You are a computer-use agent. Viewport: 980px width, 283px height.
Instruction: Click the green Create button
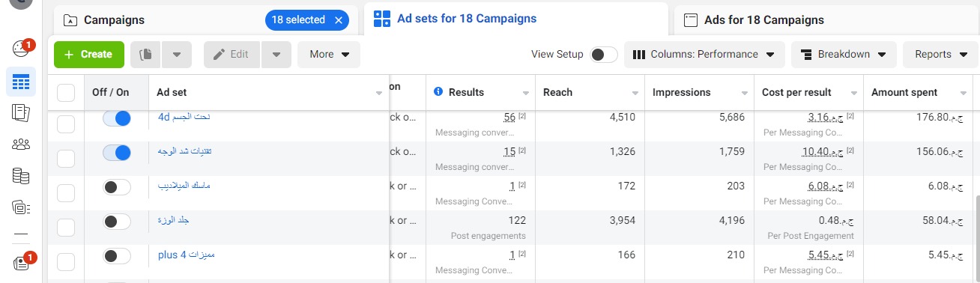click(88, 54)
